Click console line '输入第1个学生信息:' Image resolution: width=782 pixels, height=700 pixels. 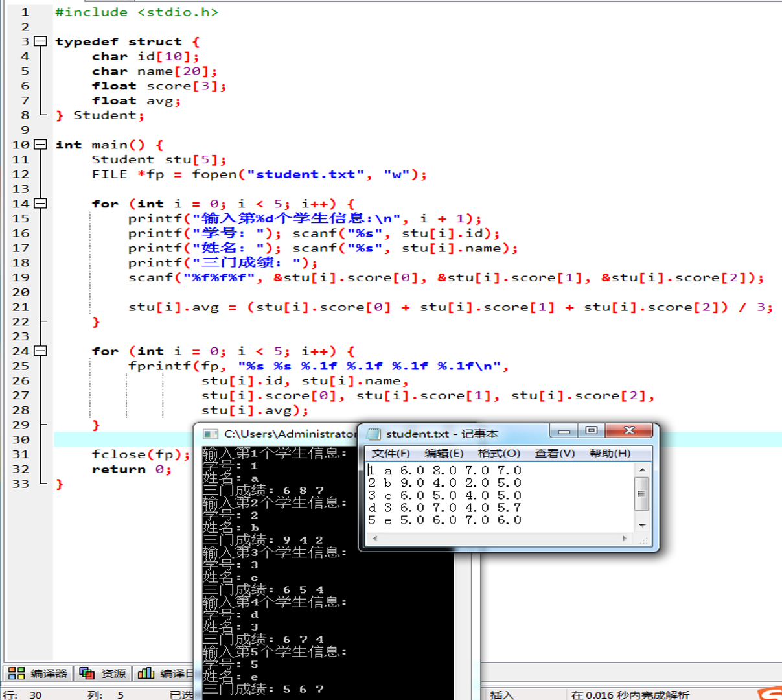(275, 453)
